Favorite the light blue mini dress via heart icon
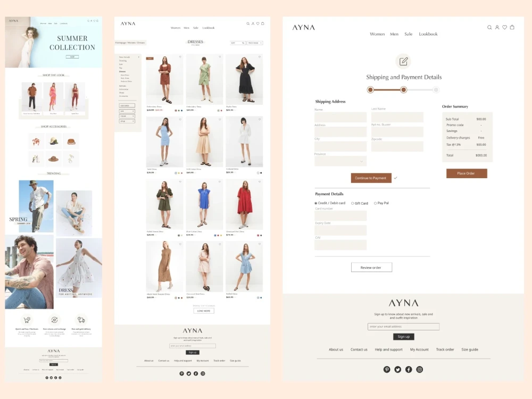The height and width of the screenshot is (399, 532). [180, 119]
